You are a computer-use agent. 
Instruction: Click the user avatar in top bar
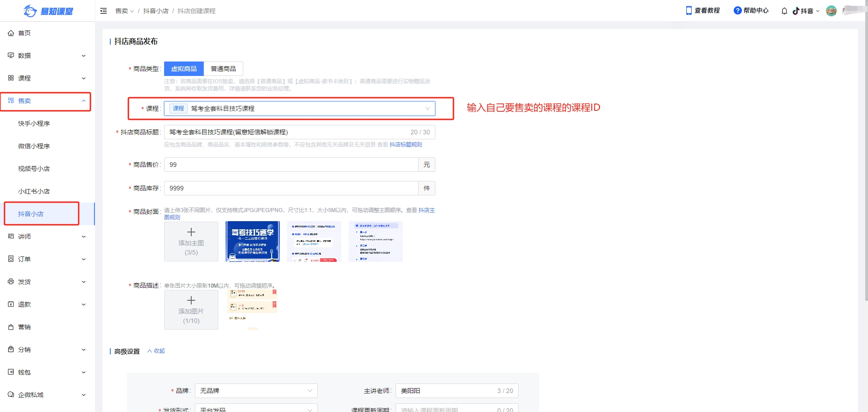click(831, 11)
